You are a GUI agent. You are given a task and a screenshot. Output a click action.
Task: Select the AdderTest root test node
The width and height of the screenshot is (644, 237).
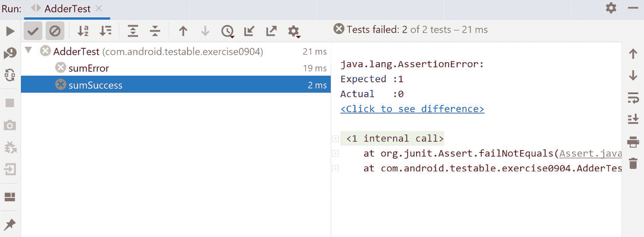(x=176, y=51)
